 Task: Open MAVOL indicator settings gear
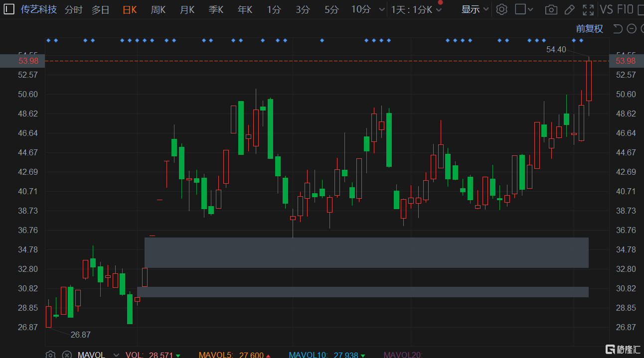[50, 355]
